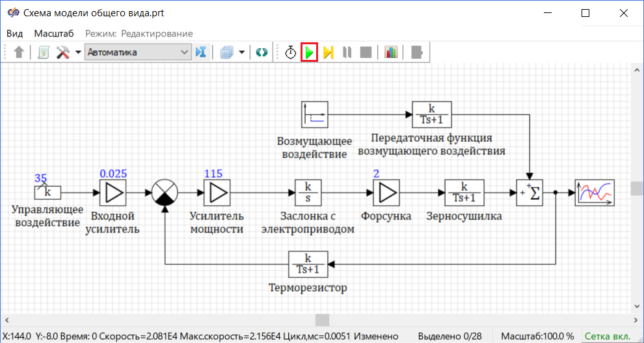Open the bar chart results icon

pos(391,52)
